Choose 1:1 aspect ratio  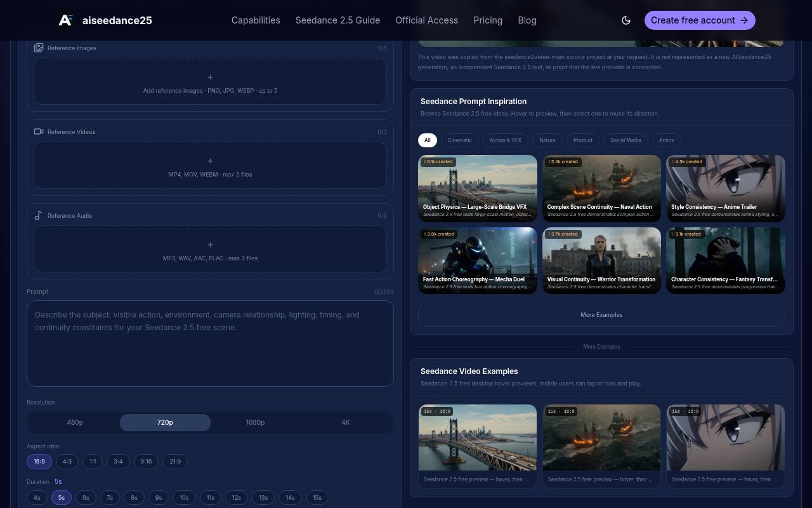[x=93, y=462]
